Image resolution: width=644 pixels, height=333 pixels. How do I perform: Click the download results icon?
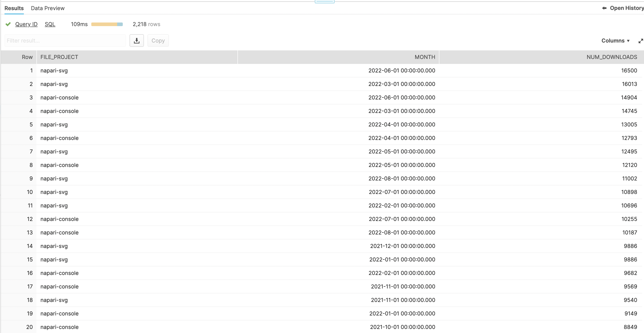[x=136, y=40]
